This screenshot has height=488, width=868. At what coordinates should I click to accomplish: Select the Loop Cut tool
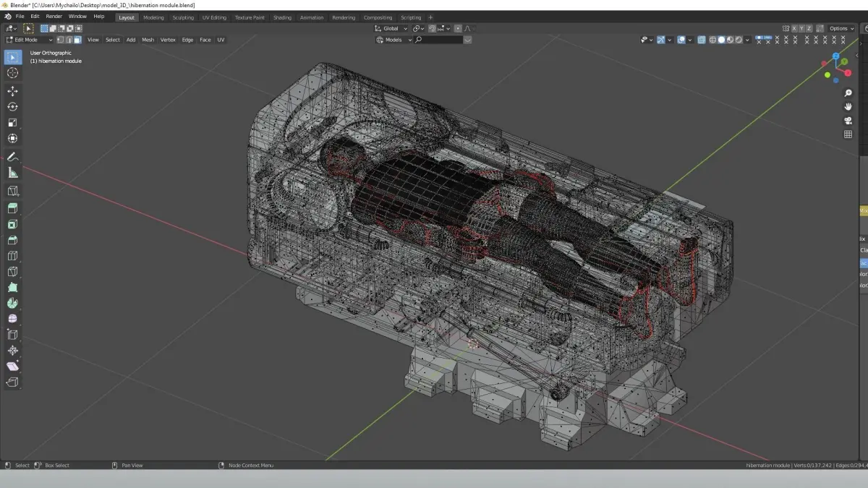[x=12, y=256]
